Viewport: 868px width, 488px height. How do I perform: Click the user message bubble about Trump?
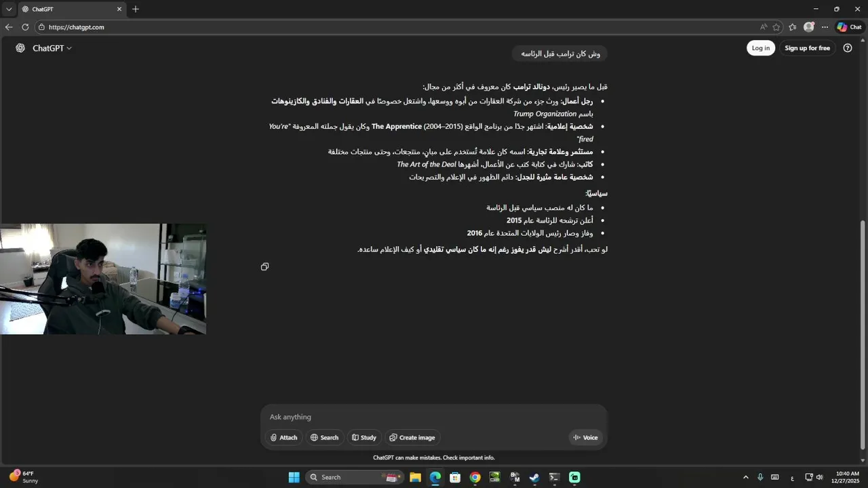[561, 54]
